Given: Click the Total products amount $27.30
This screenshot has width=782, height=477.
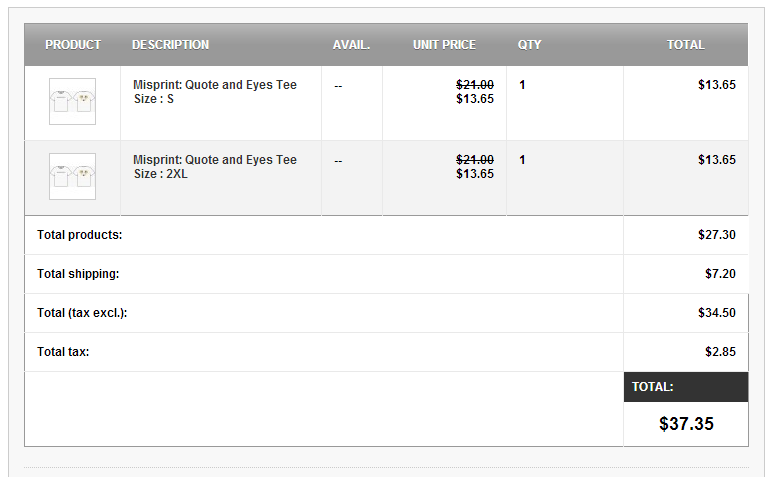Looking at the screenshot, I should pos(716,235).
